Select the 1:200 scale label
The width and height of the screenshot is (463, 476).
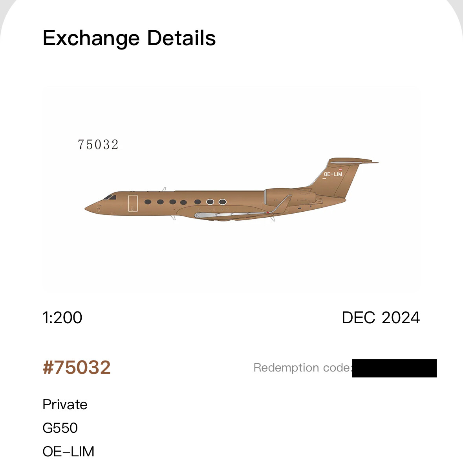click(62, 318)
